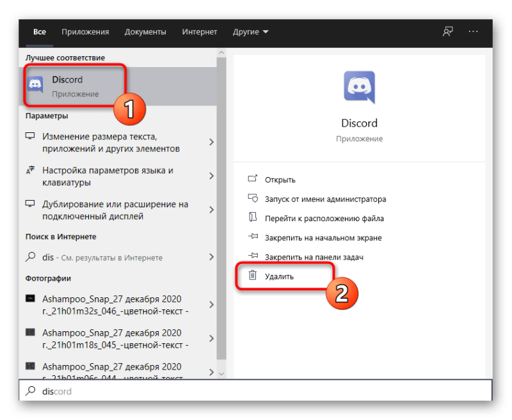512x420 pixels.
Task: Click the magnifier icon beside dis web search
Action: point(30,256)
